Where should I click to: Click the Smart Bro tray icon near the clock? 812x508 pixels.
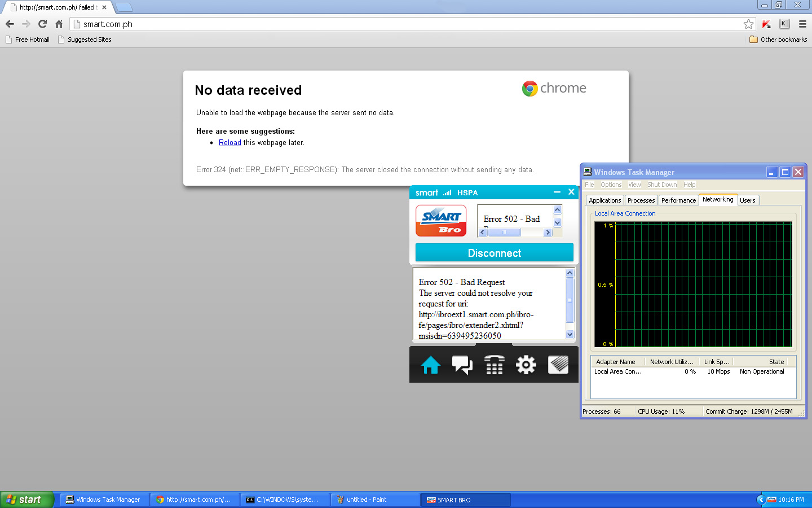click(x=772, y=500)
